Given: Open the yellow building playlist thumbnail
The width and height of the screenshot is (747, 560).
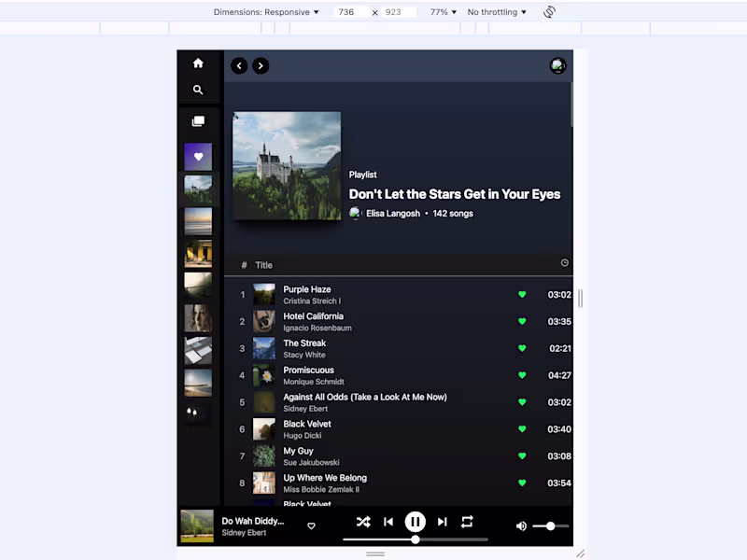Looking at the screenshot, I should (x=198, y=253).
